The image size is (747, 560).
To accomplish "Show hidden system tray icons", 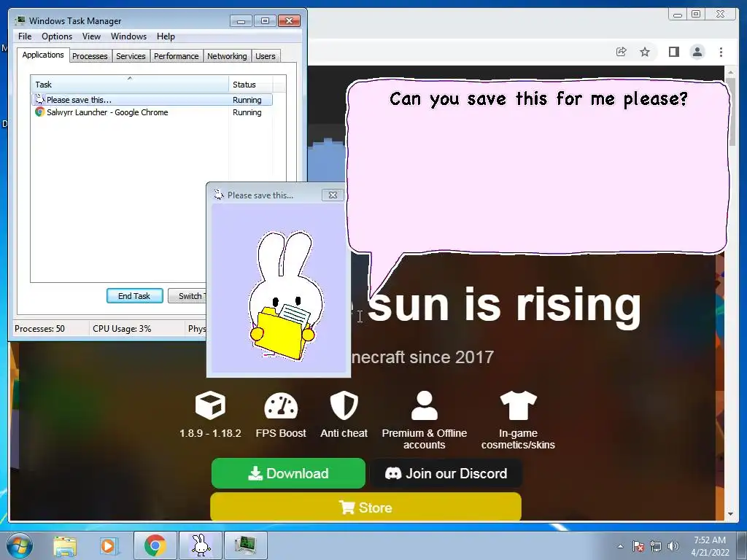I will pyautogui.click(x=620, y=546).
